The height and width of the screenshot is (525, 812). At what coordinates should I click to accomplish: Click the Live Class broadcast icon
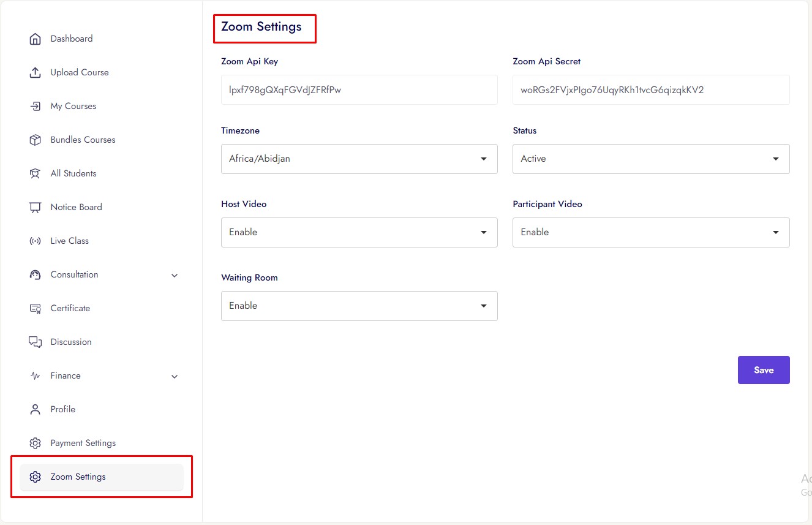35,241
